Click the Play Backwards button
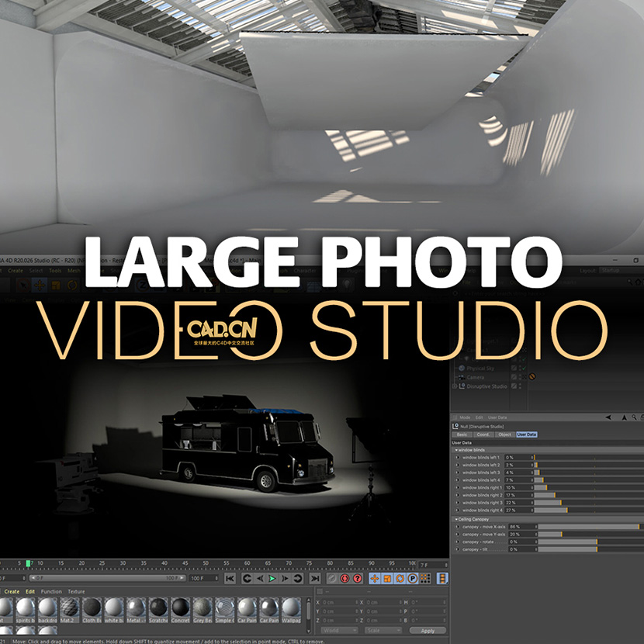 (260, 578)
